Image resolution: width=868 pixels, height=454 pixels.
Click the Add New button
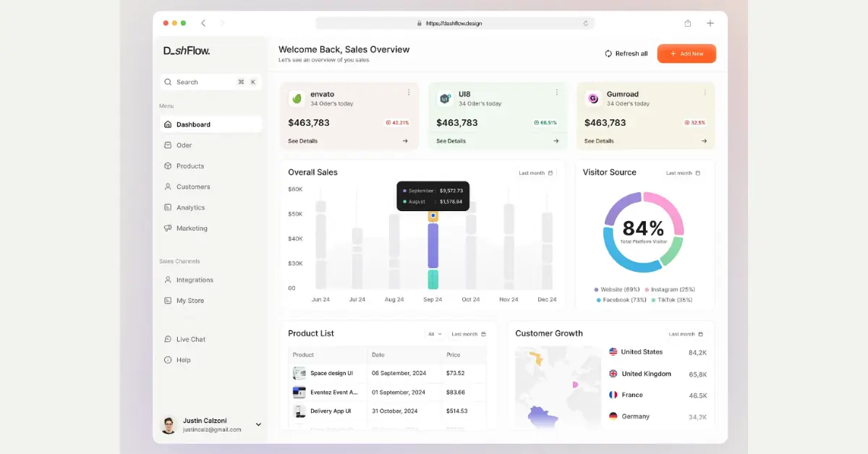[686, 53]
